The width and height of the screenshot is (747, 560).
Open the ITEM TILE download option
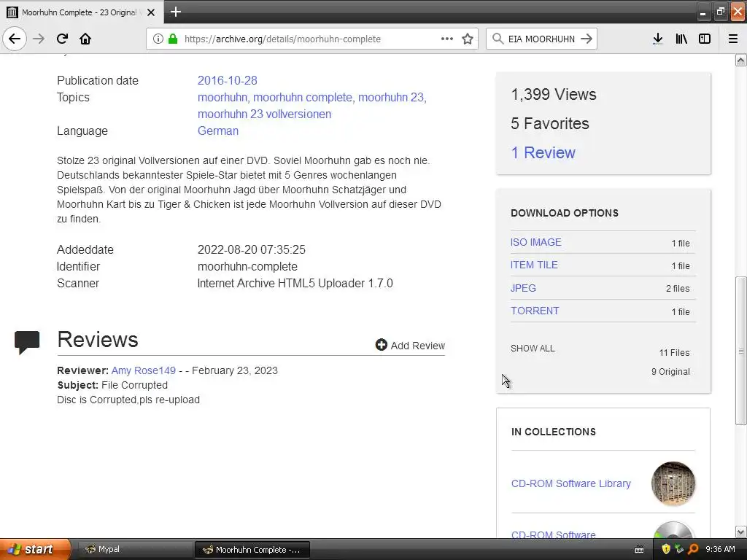coord(534,265)
